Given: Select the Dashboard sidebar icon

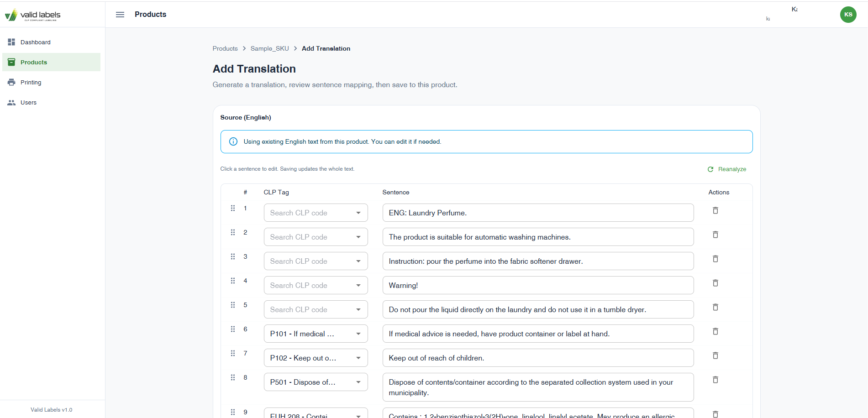Looking at the screenshot, I should pyautogui.click(x=11, y=42).
